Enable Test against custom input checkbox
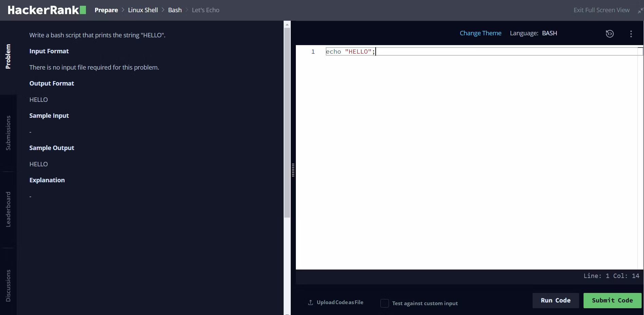The image size is (644, 315). tap(384, 303)
